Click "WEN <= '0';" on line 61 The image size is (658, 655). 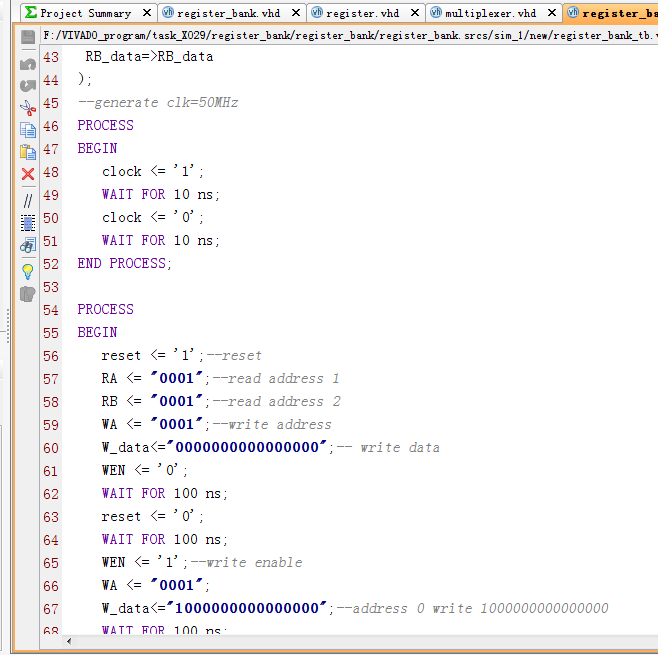(x=145, y=470)
